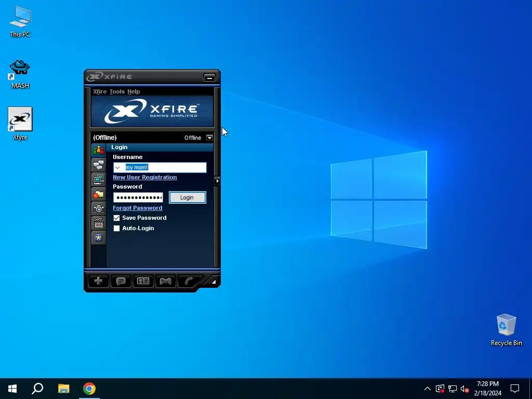The image size is (532, 399).
Task: Click the profile card bottom toolbar button
Action: 143,281
